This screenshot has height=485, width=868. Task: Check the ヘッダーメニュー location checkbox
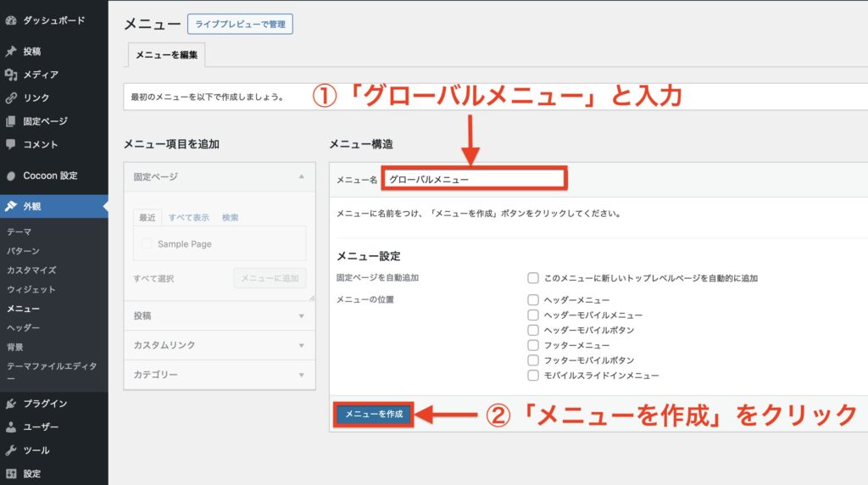pos(533,299)
